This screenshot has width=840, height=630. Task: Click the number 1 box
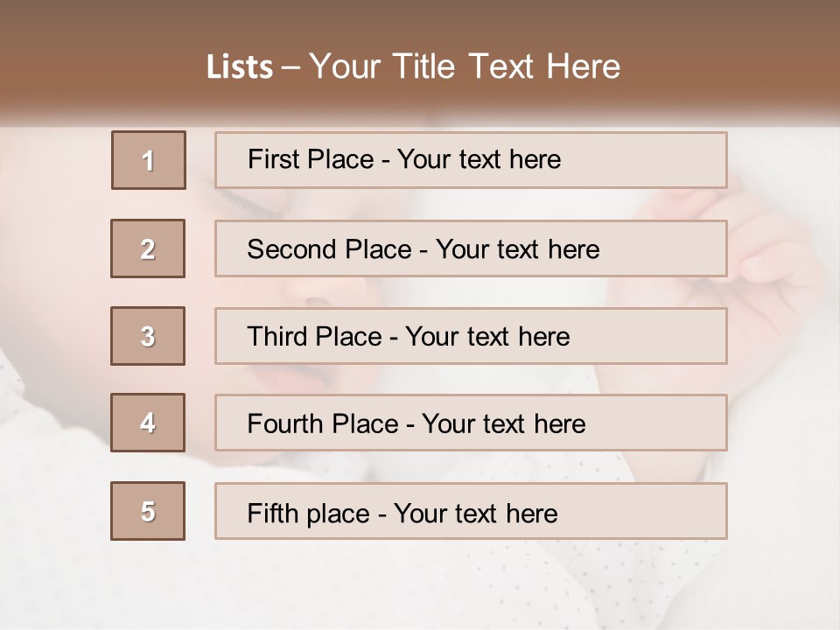149,160
